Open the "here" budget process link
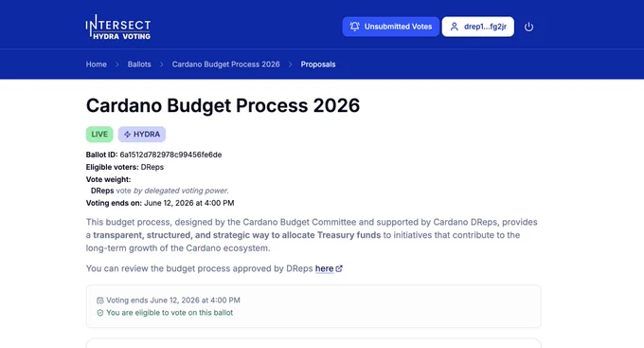Screen dimensions: 644x348 pos(324,268)
